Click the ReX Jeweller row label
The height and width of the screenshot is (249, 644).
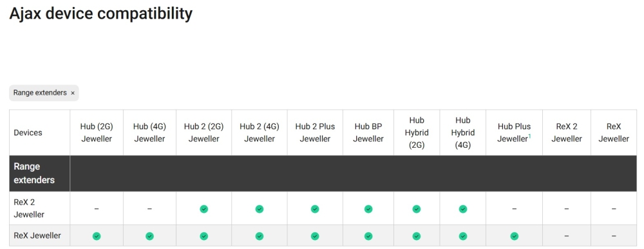37,236
